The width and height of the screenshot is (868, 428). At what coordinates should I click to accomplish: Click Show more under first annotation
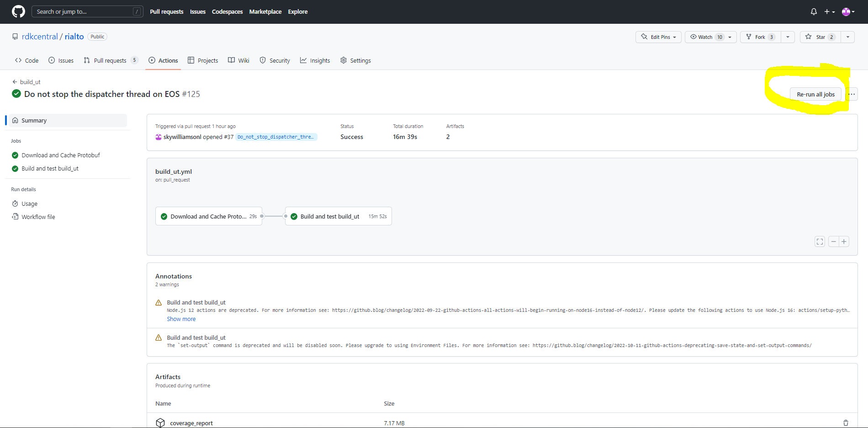181,319
